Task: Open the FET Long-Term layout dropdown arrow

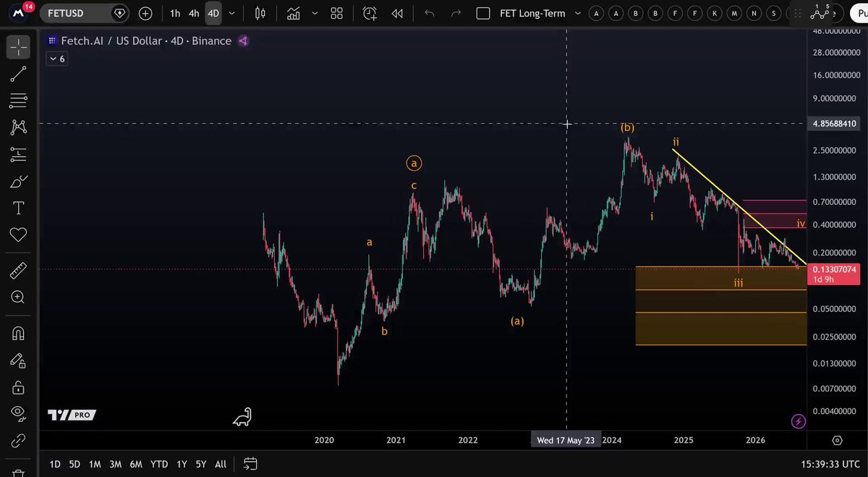Action: click(577, 13)
